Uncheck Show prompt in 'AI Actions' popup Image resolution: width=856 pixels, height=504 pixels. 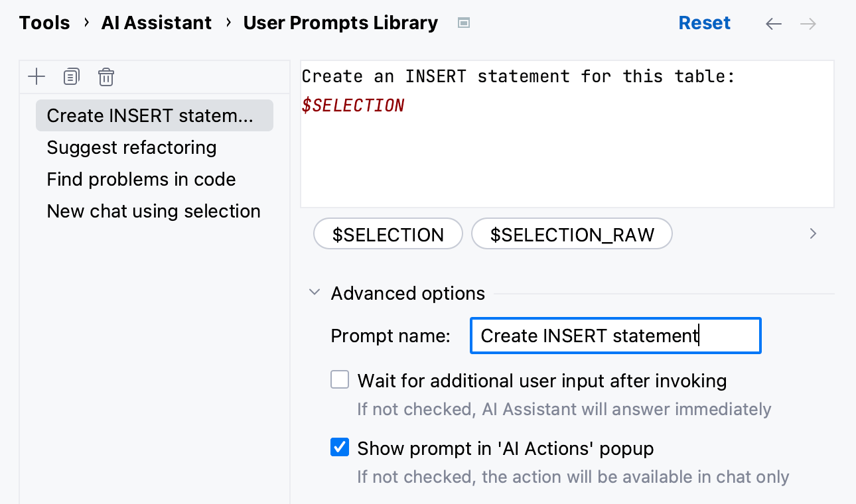click(x=340, y=448)
